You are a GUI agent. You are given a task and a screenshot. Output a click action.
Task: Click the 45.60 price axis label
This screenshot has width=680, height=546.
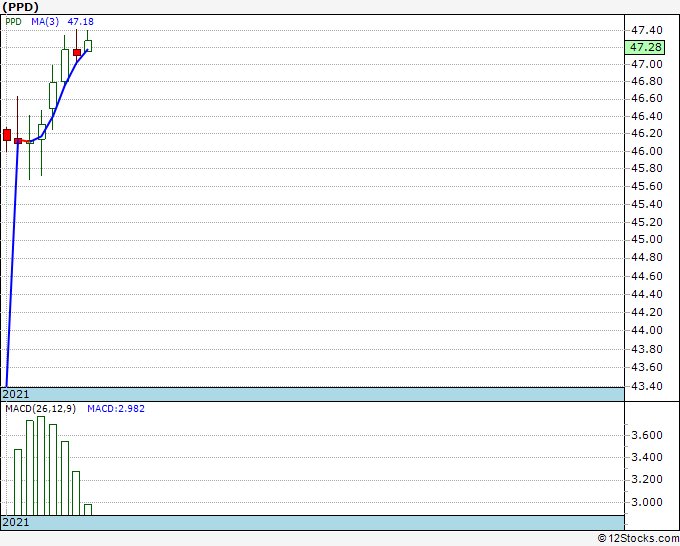tap(646, 186)
